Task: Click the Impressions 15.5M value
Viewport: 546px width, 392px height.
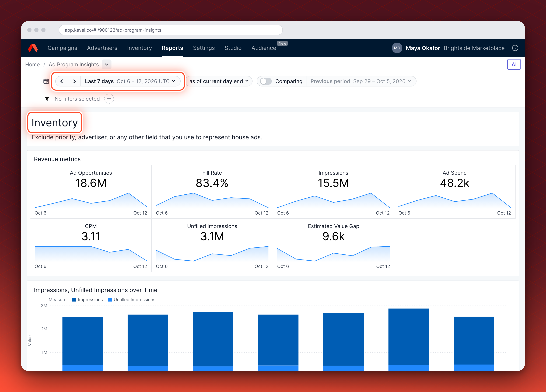Action: 333,183
